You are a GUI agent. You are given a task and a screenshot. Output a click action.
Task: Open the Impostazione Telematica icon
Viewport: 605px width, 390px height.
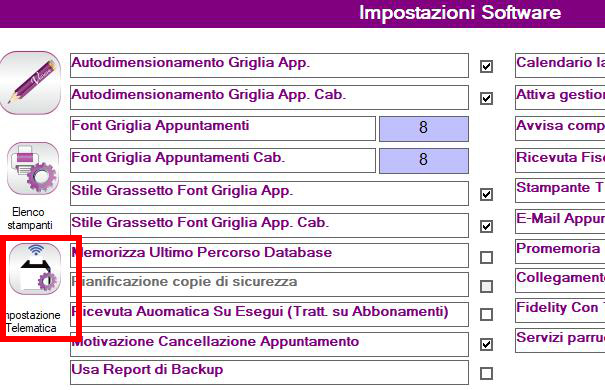click(35, 269)
